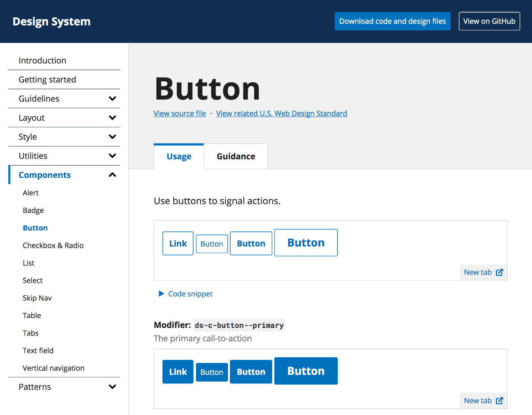Open View on GitHub button
The image size is (532, 415).
pos(489,21)
